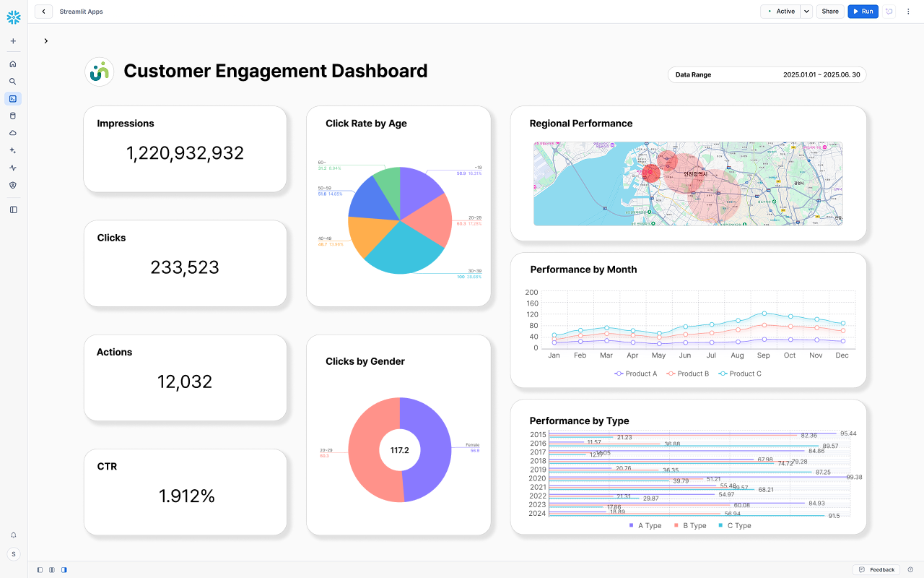Image resolution: width=924 pixels, height=578 pixels.
Task: Click the notifications bell icon
Action: click(x=13, y=535)
